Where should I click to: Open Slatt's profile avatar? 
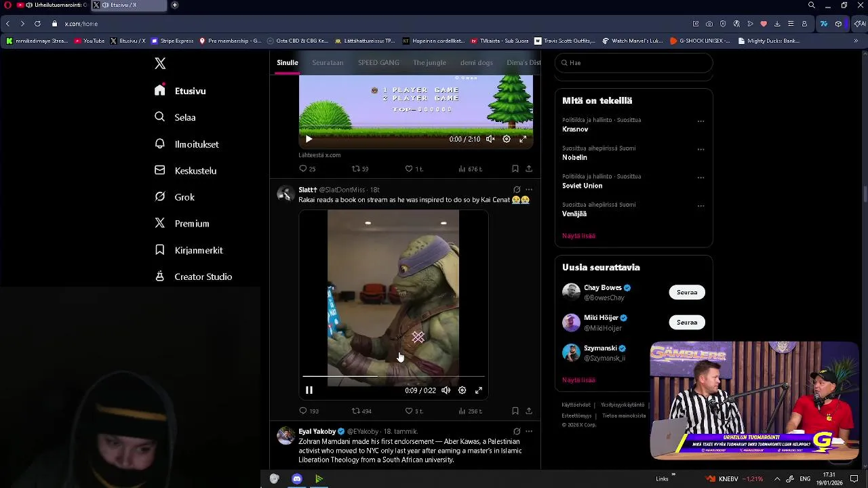click(285, 193)
